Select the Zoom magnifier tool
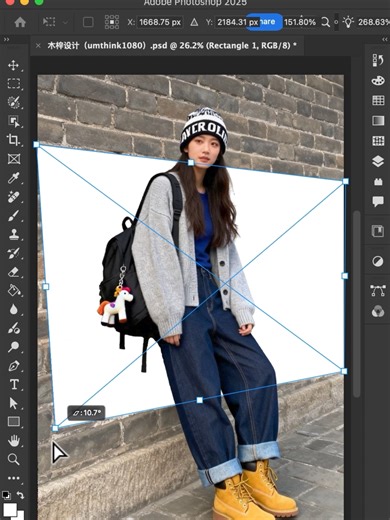 coord(14,459)
